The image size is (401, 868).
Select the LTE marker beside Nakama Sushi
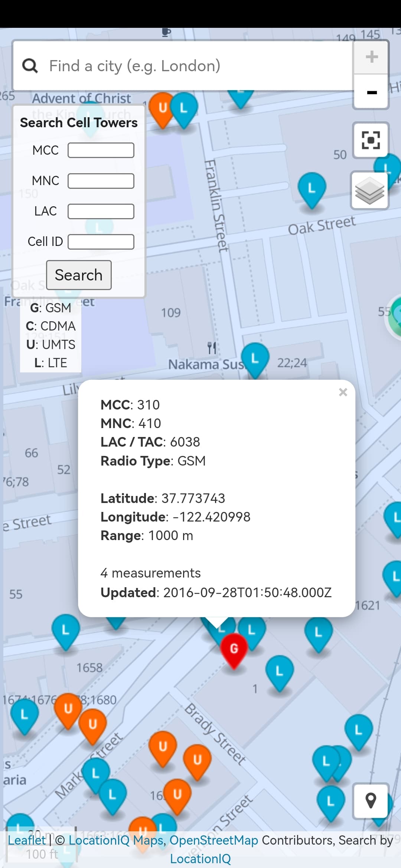click(x=255, y=361)
